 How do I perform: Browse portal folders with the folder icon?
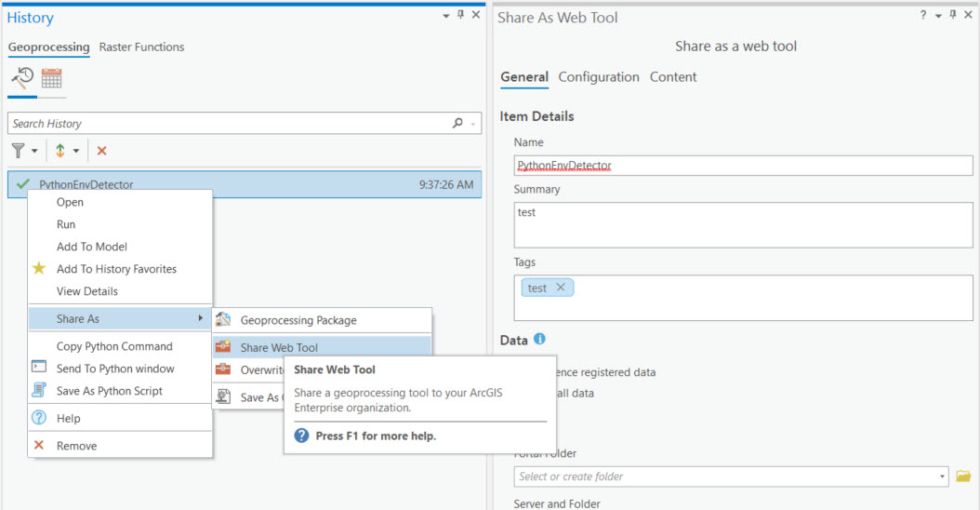(963, 476)
